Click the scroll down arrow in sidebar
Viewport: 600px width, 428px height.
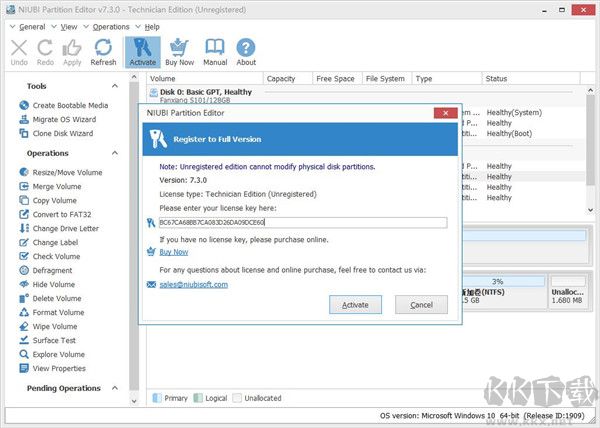[x=134, y=401]
